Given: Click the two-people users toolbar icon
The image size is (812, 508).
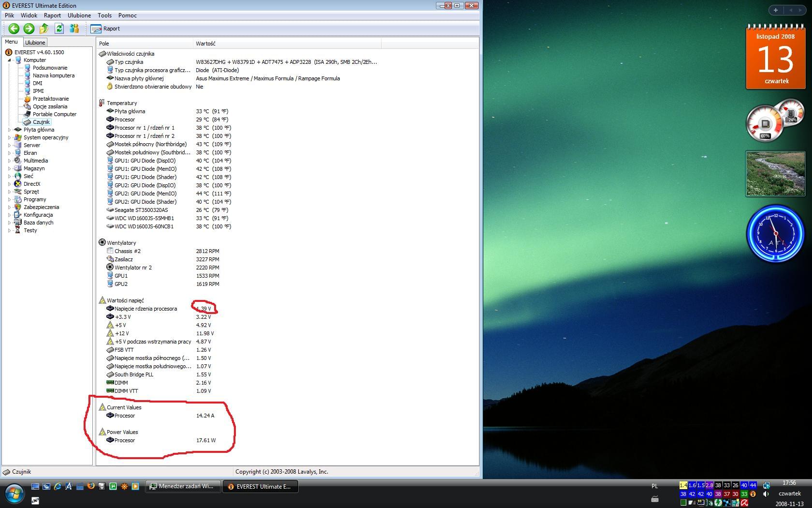Looking at the screenshot, I should pos(74,29).
